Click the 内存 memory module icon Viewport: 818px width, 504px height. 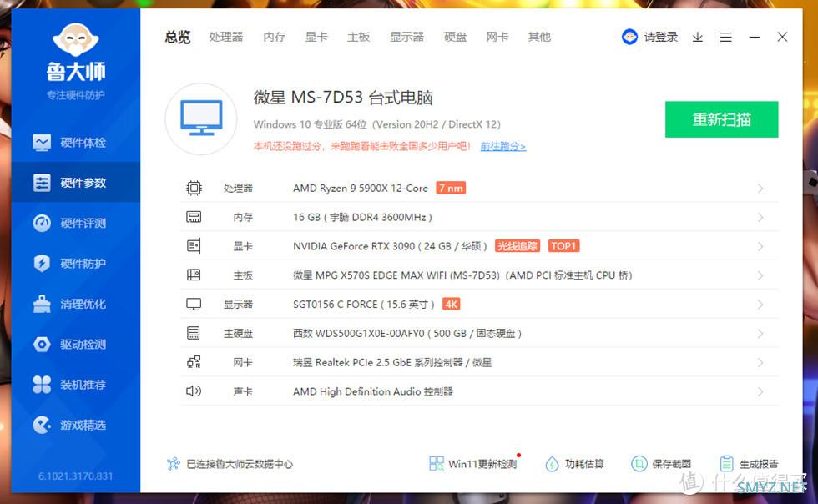tap(194, 217)
